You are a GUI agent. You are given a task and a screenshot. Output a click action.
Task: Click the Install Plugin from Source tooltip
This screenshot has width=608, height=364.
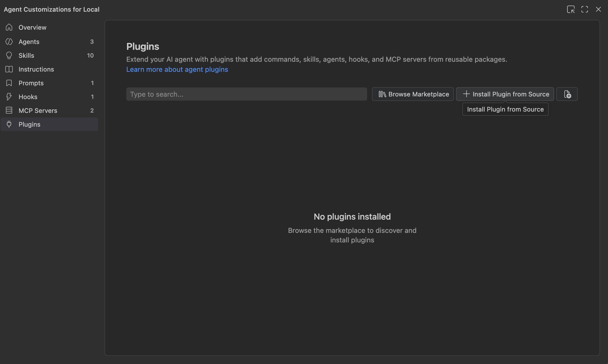505,109
